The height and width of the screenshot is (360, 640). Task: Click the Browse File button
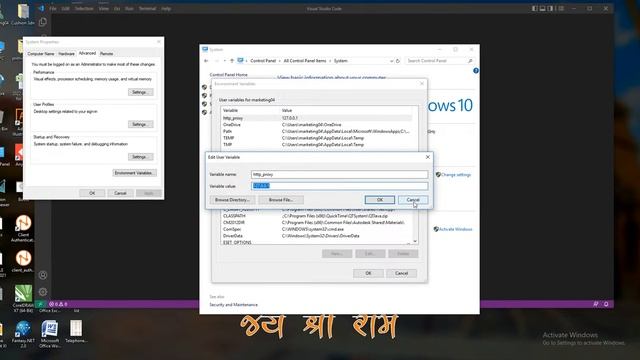pyautogui.click(x=281, y=200)
